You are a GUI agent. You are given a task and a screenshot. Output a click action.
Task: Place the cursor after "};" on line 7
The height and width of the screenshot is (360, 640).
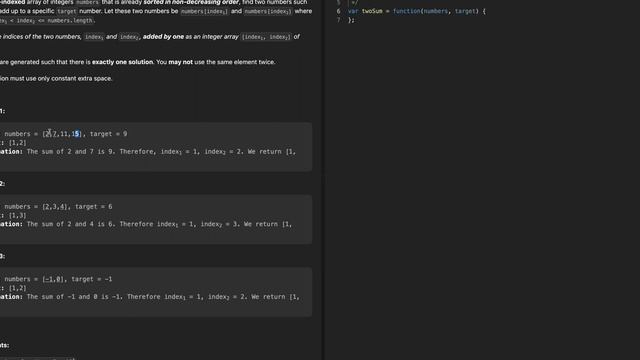tap(356, 20)
